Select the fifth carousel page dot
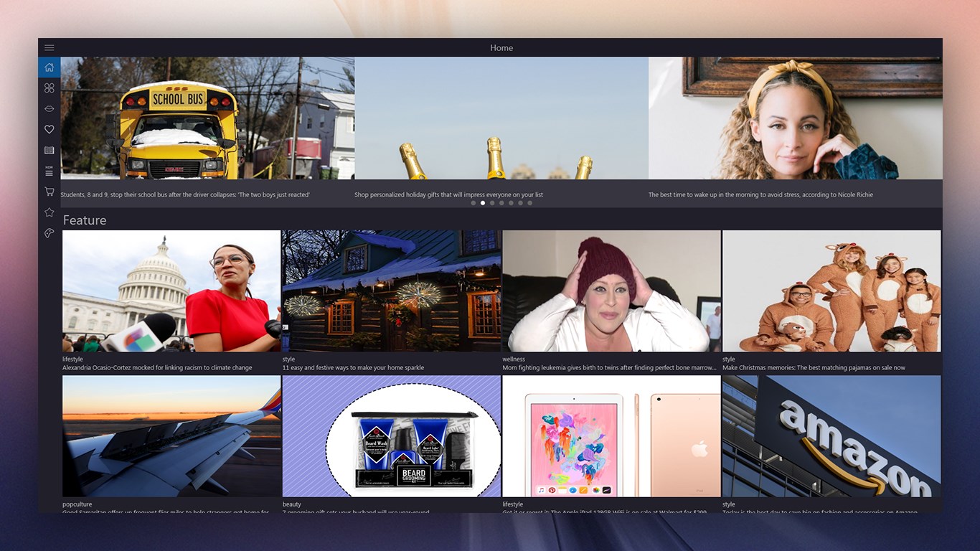980x551 pixels. pyautogui.click(x=511, y=203)
